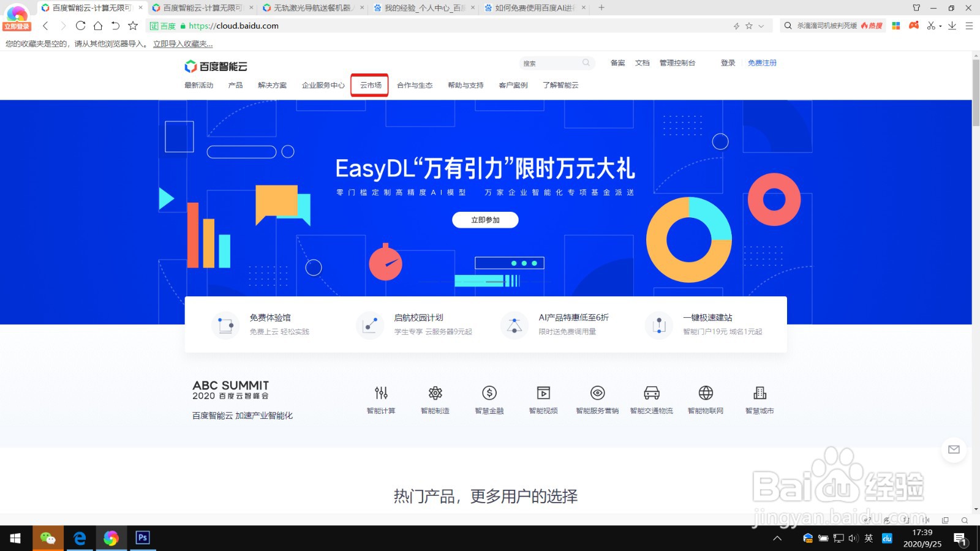Open the 了解智能云 nav menu

click(x=560, y=85)
